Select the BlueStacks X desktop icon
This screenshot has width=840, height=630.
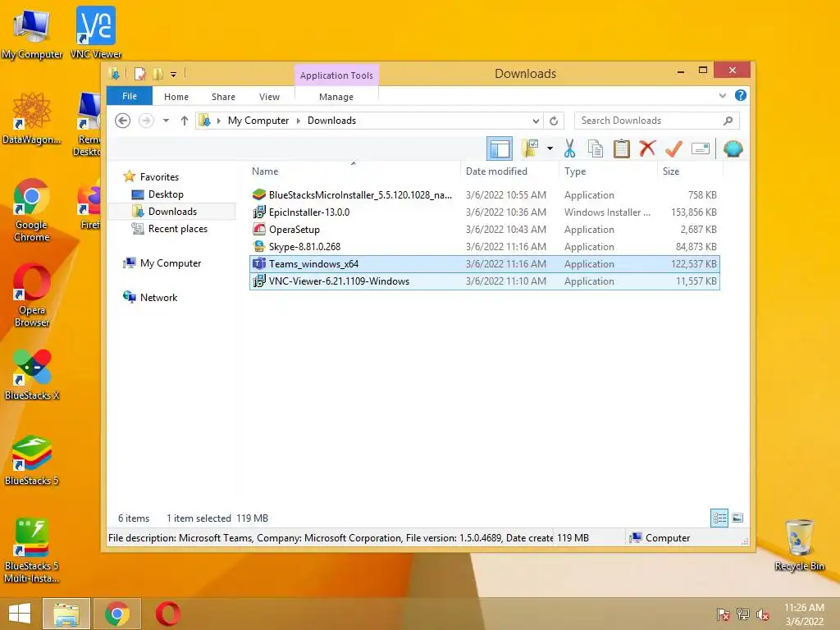[x=32, y=374]
